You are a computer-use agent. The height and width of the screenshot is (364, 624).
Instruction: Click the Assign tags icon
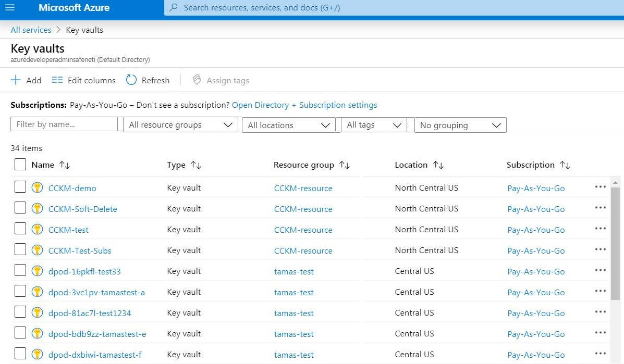point(197,80)
